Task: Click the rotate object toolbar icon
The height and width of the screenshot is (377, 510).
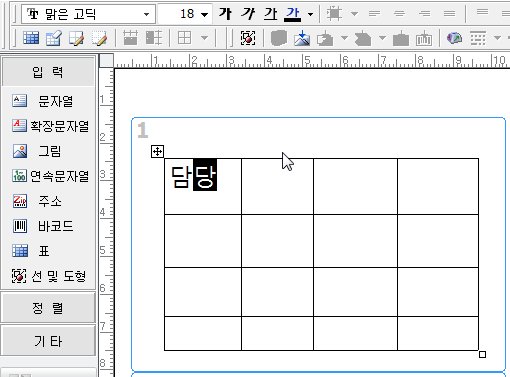Action: pyautogui.click(x=325, y=38)
